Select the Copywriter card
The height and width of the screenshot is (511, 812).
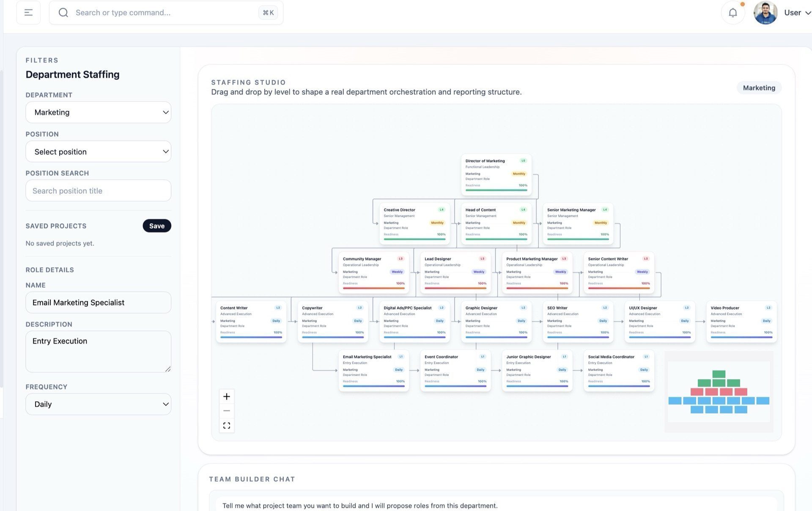(333, 322)
